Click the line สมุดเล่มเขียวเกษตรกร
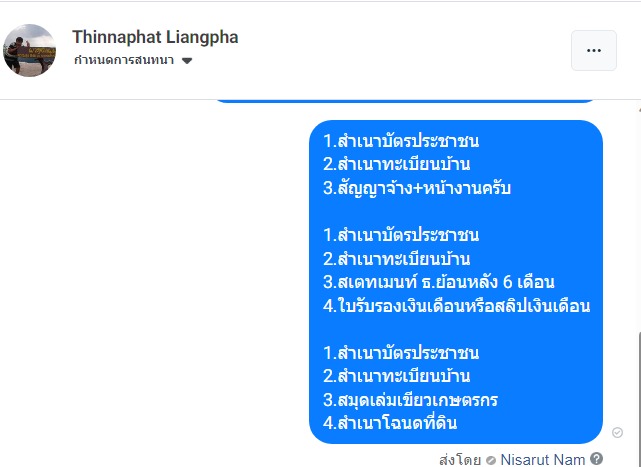Viewport: 641px width, 467px height. click(x=410, y=400)
